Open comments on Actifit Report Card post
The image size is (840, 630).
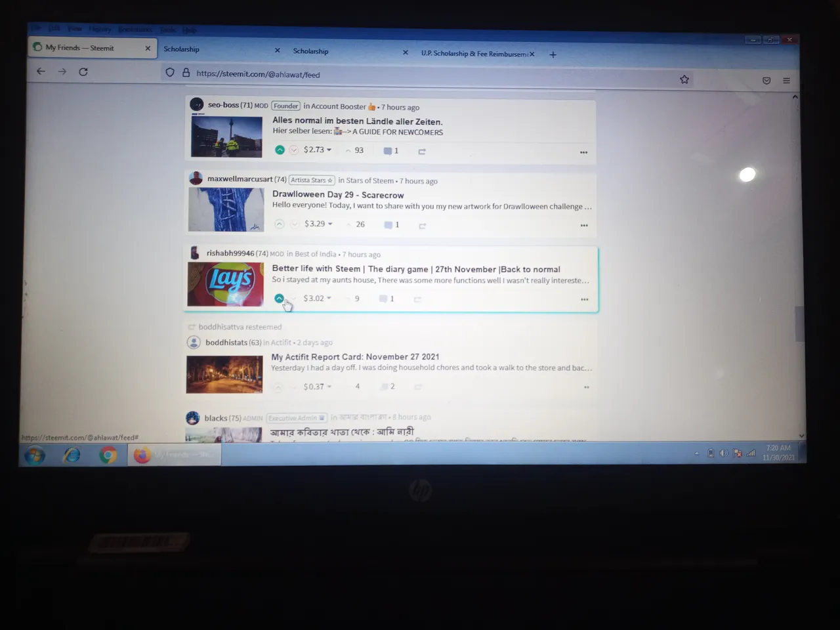(387, 387)
